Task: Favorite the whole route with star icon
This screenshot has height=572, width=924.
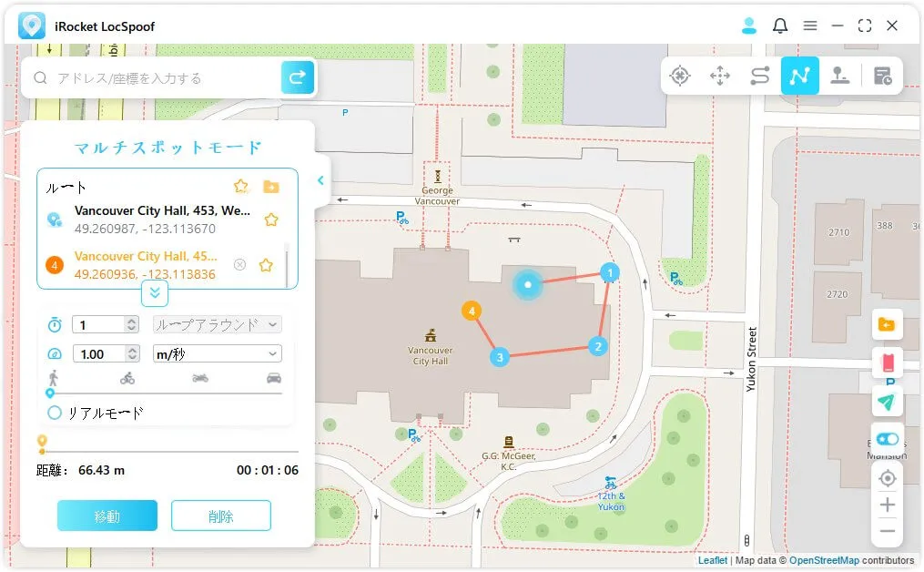Action: click(x=241, y=187)
